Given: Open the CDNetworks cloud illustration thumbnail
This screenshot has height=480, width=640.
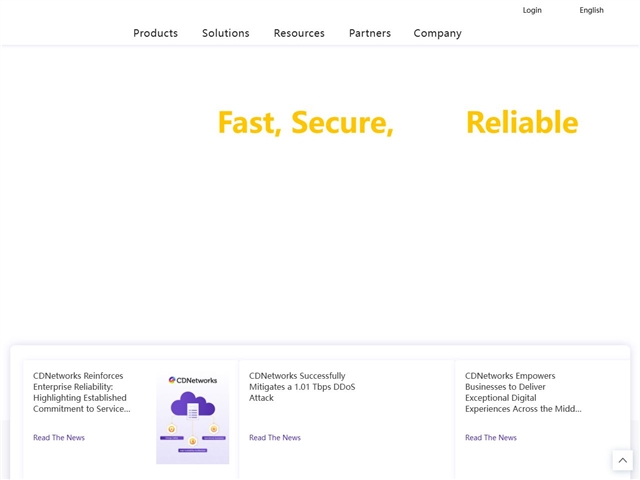Looking at the screenshot, I should [193, 418].
